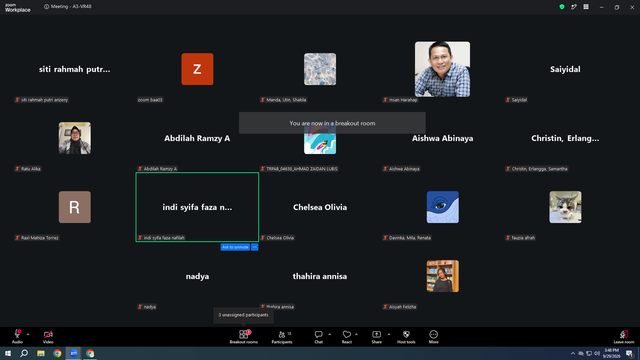Open Breakout rooms from the toolbar

244,336
